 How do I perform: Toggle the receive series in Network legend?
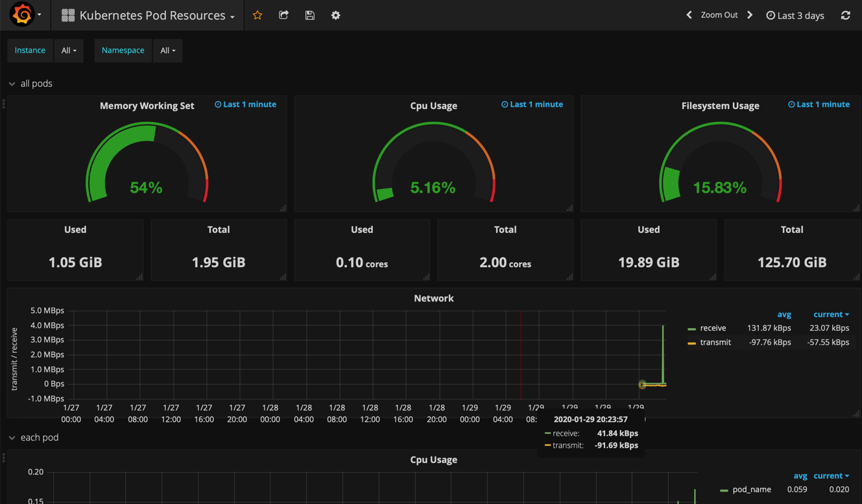click(713, 328)
